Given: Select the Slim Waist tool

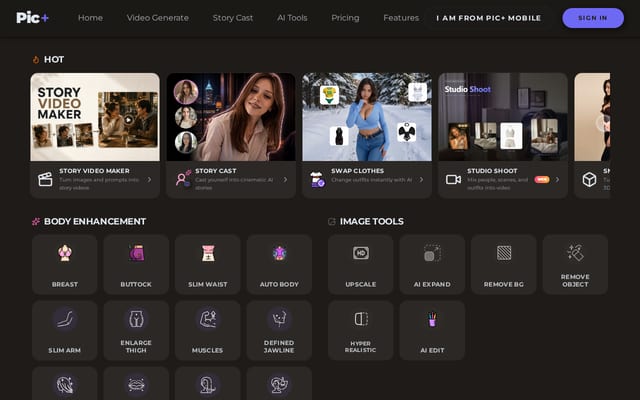Looking at the screenshot, I should click(208, 264).
